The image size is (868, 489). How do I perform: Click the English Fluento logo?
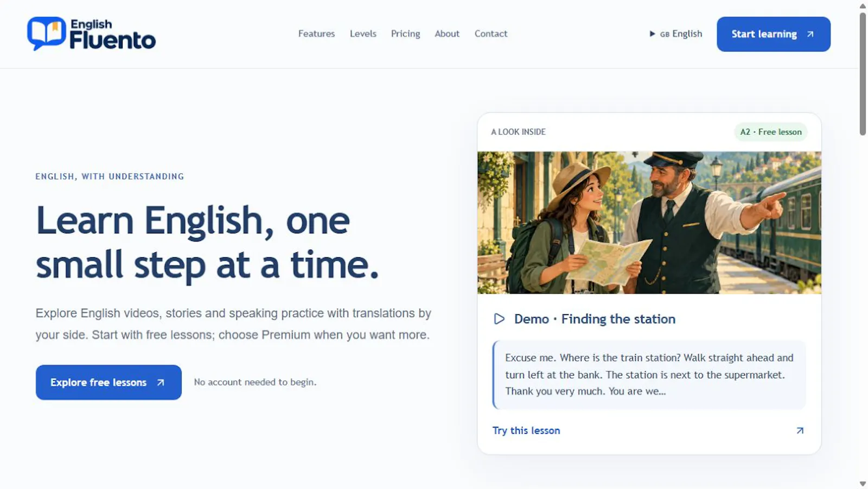pyautogui.click(x=91, y=34)
